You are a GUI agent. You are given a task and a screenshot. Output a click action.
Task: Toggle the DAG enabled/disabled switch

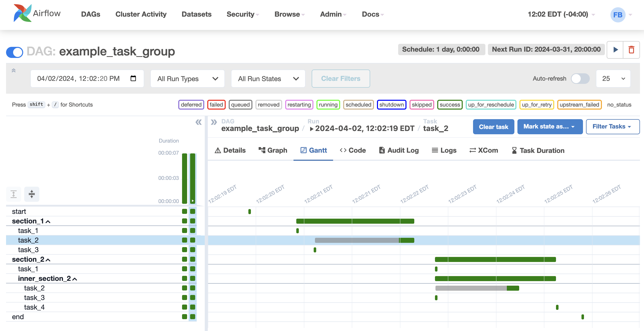(x=14, y=52)
